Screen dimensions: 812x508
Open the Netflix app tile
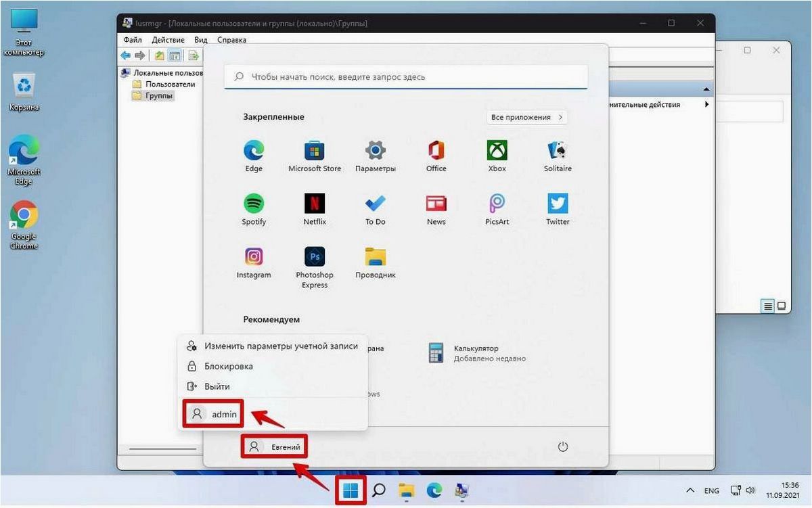(315, 209)
